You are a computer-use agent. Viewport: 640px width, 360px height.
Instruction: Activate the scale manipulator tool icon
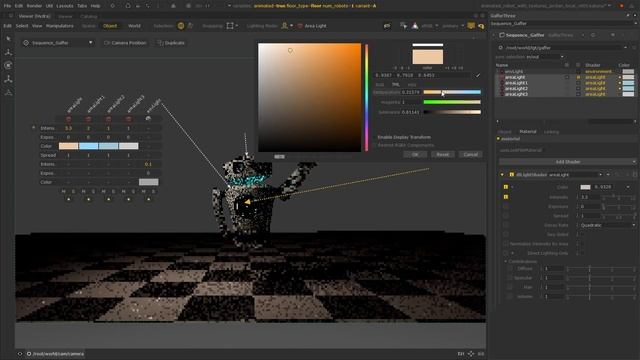coord(8,79)
